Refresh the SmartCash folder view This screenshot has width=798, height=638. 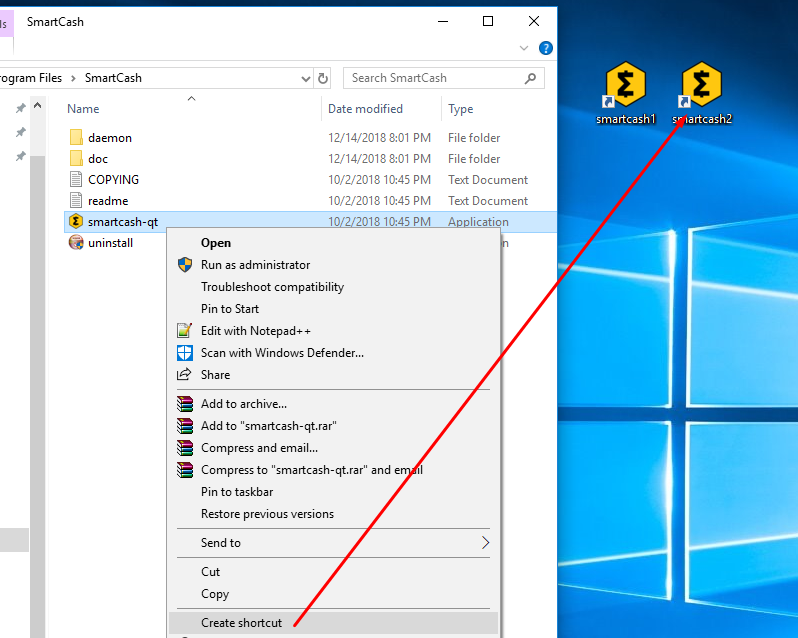(323, 78)
